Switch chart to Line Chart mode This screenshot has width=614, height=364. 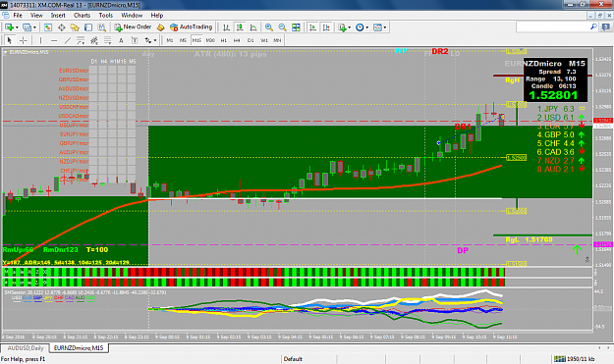pos(253,27)
